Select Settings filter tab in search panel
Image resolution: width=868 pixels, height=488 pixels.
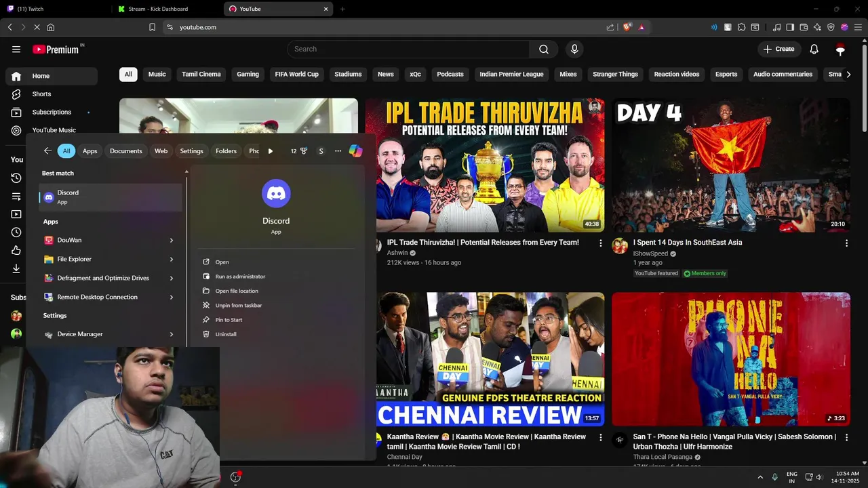[192, 151]
